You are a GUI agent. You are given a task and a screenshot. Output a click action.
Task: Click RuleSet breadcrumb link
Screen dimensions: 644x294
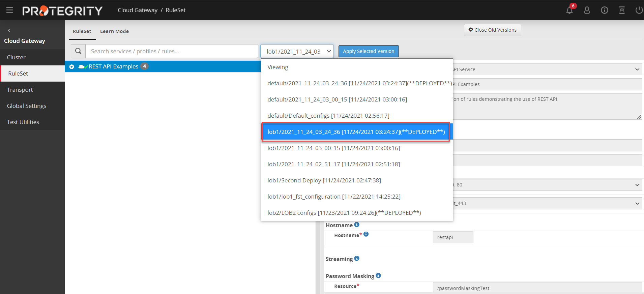pos(176,10)
